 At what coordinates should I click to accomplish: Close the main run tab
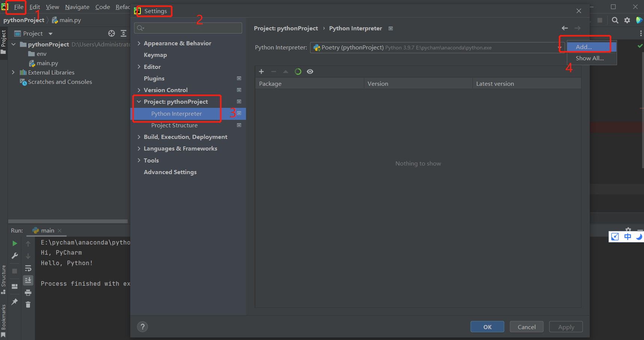[x=60, y=231]
